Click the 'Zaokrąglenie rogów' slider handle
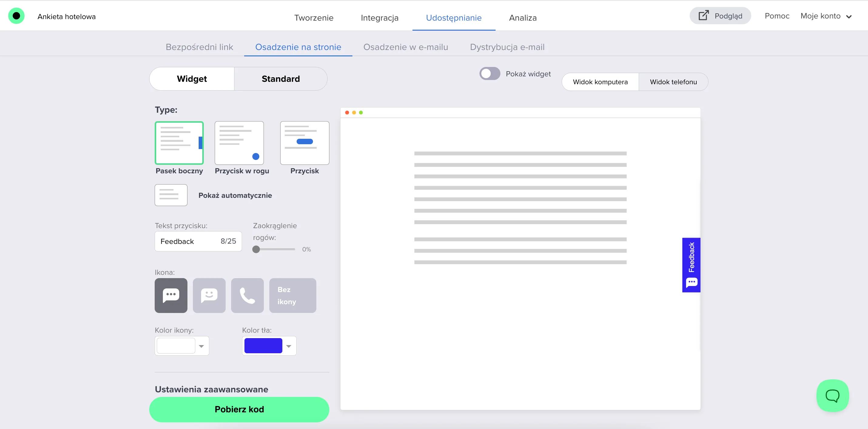Image resolution: width=868 pixels, height=429 pixels. coord(256,249)
